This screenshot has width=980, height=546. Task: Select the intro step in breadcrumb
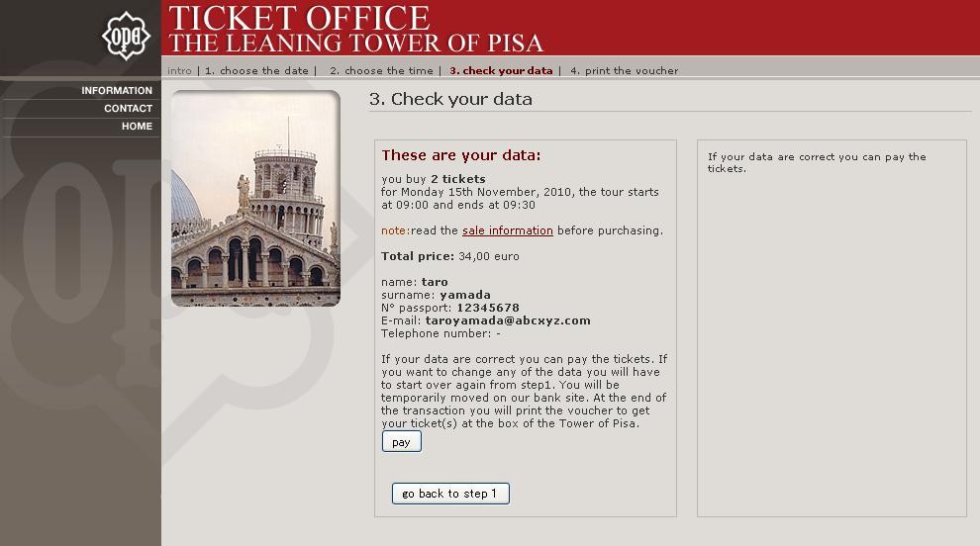click(179, 71)
